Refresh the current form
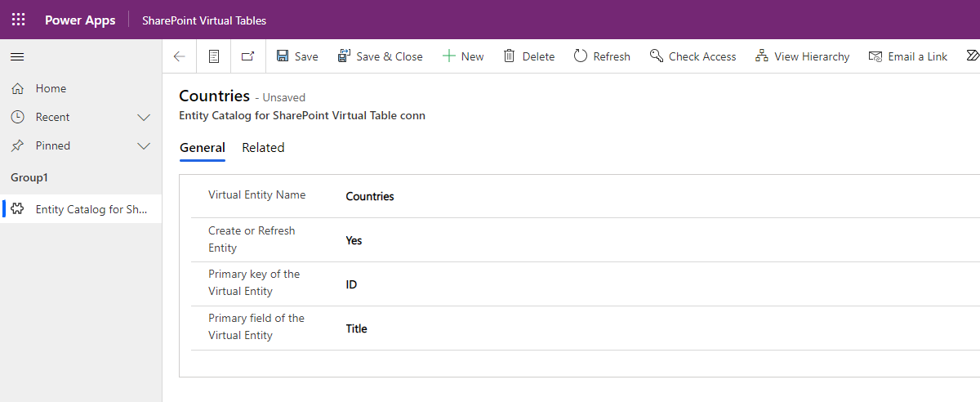980x402 pixels. coord(602,56)
